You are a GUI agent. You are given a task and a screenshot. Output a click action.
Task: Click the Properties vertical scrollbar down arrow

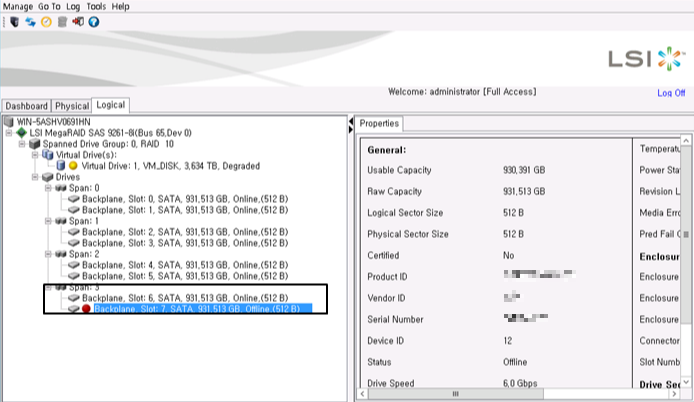tap(686, 382)
